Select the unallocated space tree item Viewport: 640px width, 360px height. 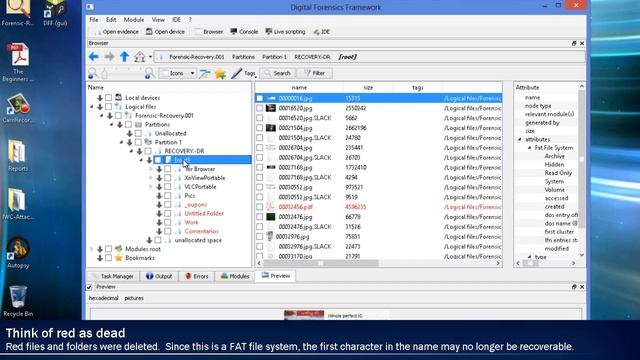coord(198,240)
